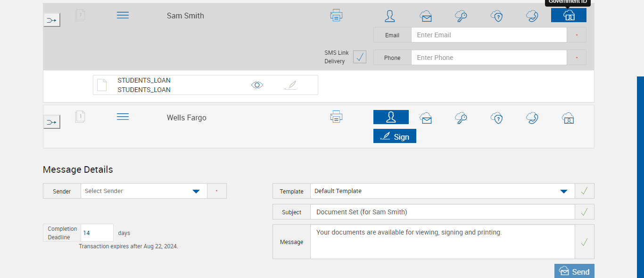644x278 pixels.
Task: Select Government ID icon for Sam Smith
Action: [x=569, y=16]
